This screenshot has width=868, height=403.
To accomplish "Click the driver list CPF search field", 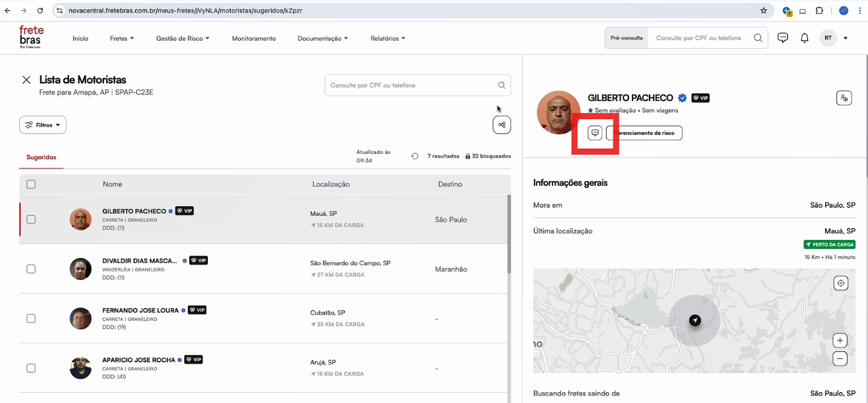I will pos(412,85).
